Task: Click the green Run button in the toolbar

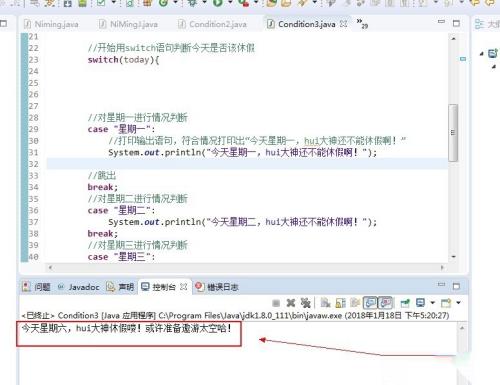Action: [218, 3]
